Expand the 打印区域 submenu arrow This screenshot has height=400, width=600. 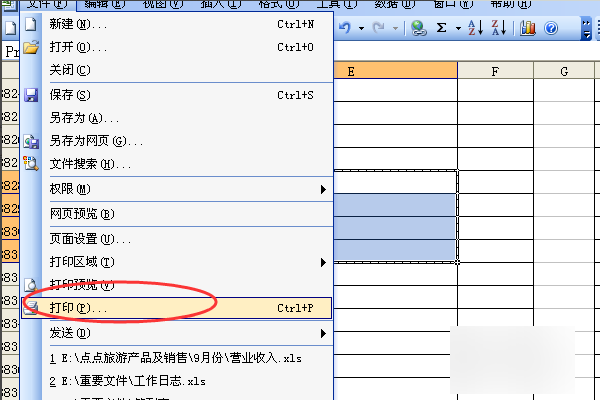[323, 263]
